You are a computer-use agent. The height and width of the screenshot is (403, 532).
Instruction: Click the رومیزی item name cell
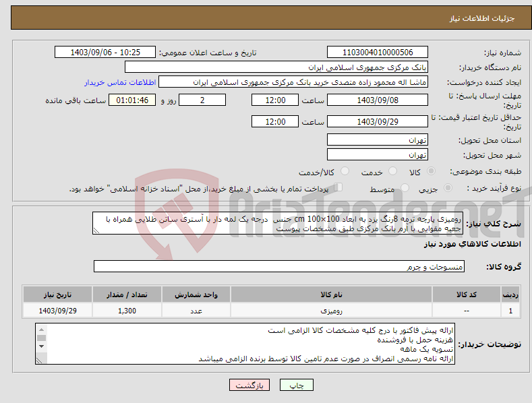point(331,311)
